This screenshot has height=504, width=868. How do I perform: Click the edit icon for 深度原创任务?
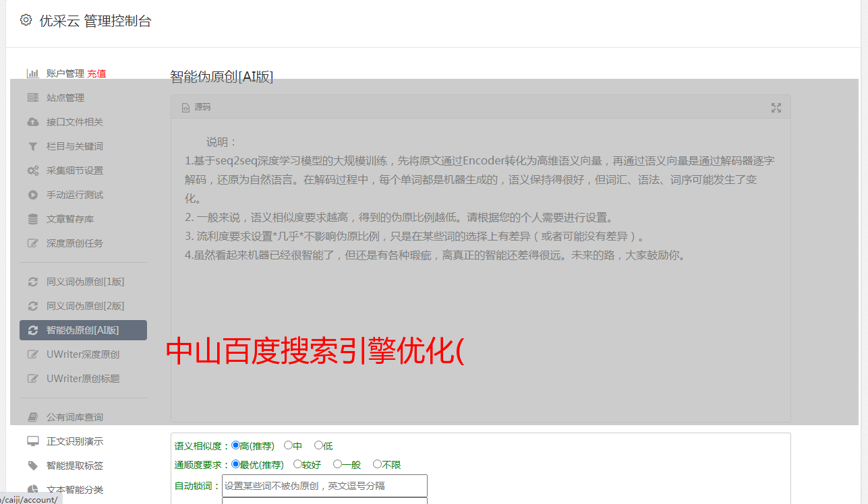pyautogui.click(x=32, y=243)
